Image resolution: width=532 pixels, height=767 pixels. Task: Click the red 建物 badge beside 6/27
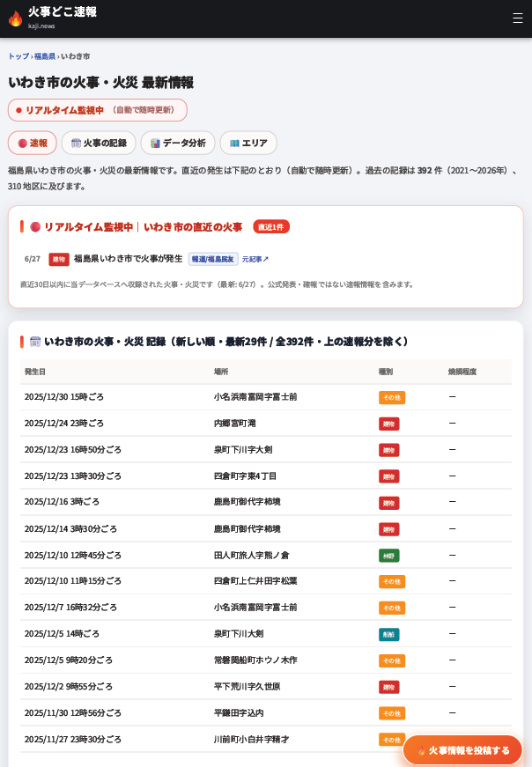tap(59, 259)
